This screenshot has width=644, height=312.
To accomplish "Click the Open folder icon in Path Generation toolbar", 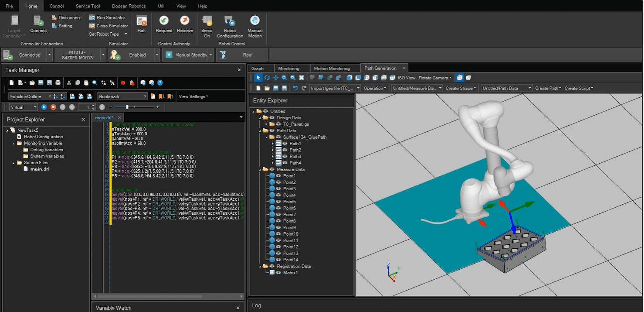I will click(267, 88).
